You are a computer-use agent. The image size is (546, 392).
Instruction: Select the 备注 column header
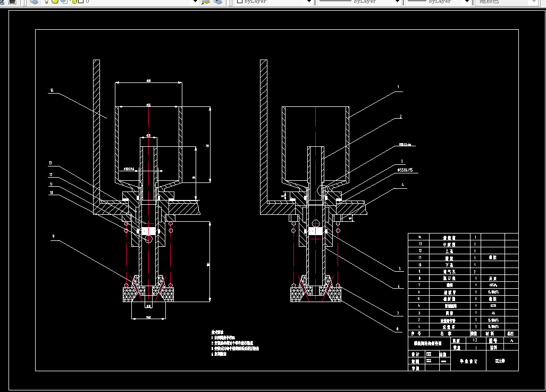pyautogui.click(x=510, y=333)
